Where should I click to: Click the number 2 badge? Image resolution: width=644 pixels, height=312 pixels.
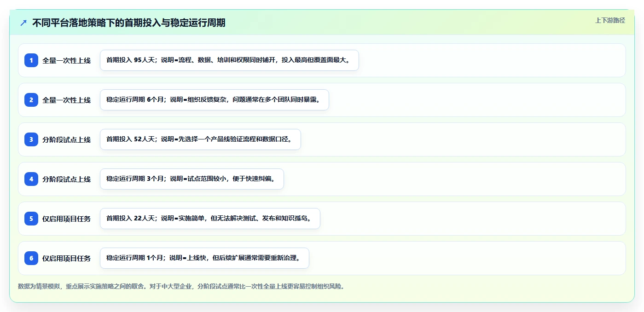click(x=31, y=100)
